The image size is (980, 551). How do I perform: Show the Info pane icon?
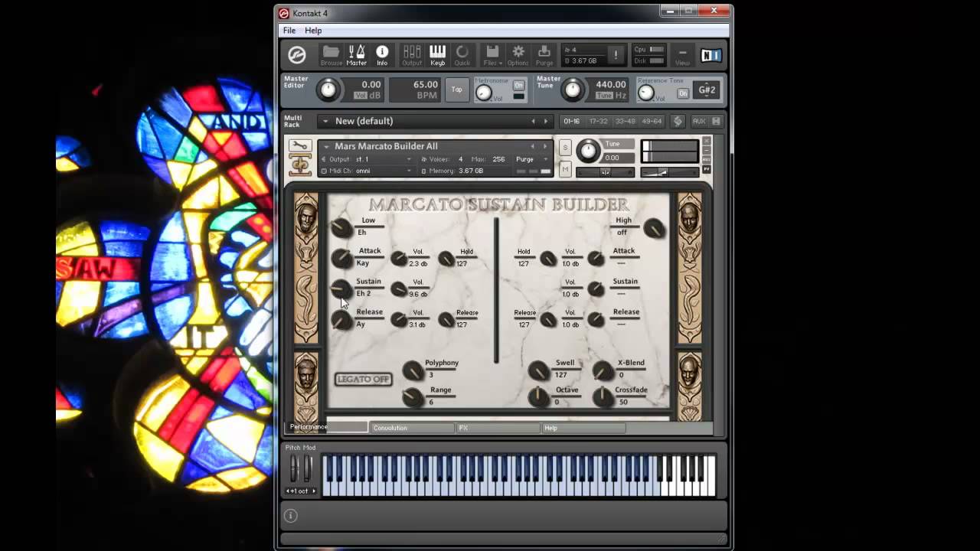pos(382,54)
